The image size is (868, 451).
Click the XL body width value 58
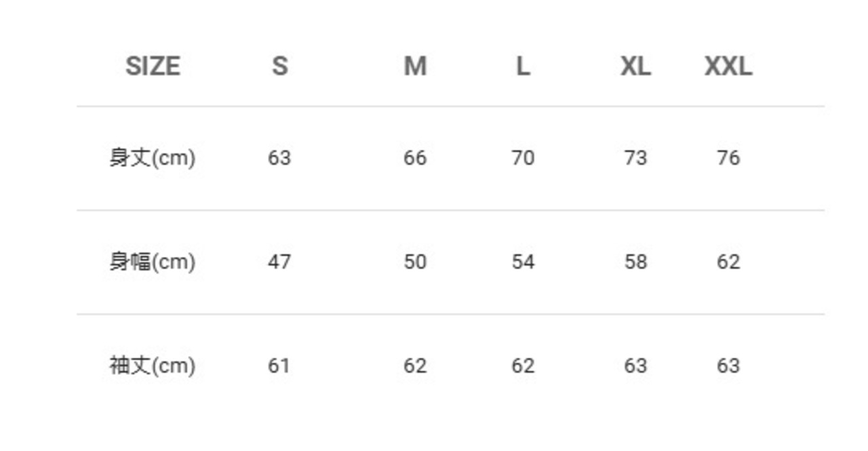pos(635,262)
